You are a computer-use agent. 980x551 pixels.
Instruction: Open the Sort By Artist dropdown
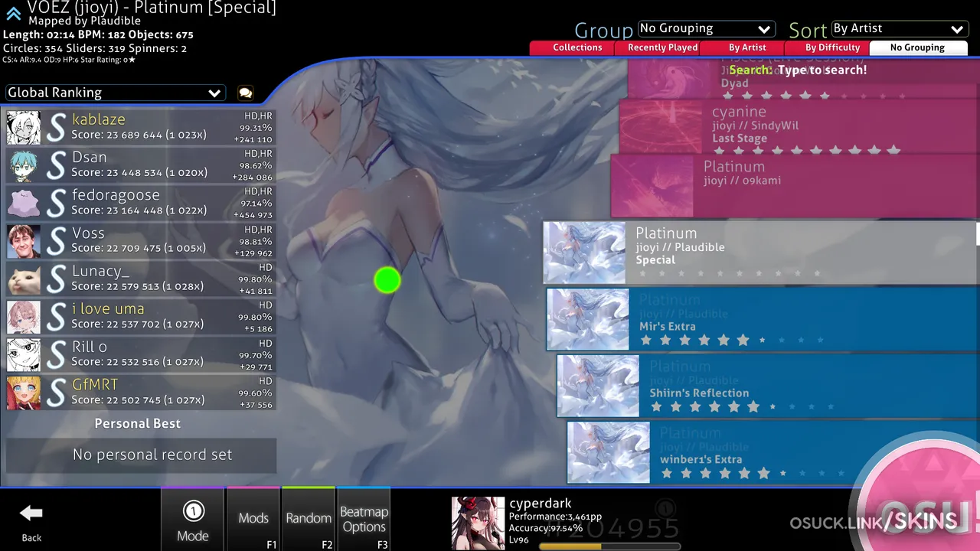(900, 28)
